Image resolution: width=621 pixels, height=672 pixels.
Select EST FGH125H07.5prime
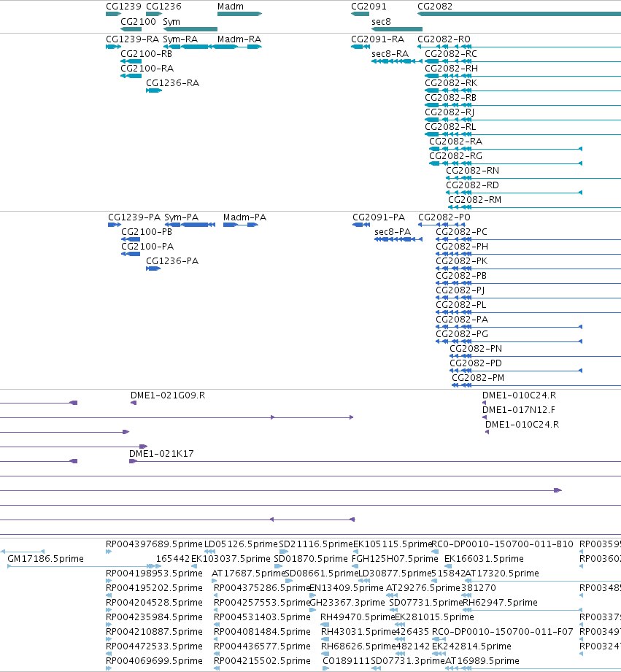pyautogui.click(x=395, y=559)
